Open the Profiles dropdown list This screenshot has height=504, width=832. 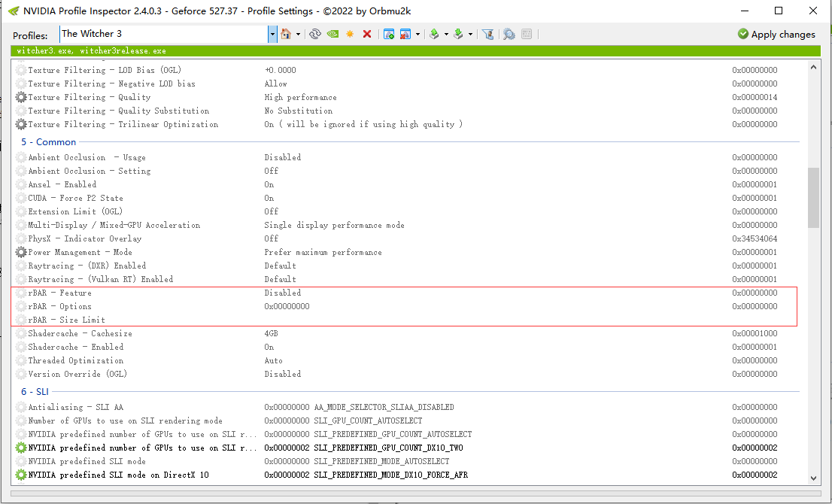tap(272, 34)
